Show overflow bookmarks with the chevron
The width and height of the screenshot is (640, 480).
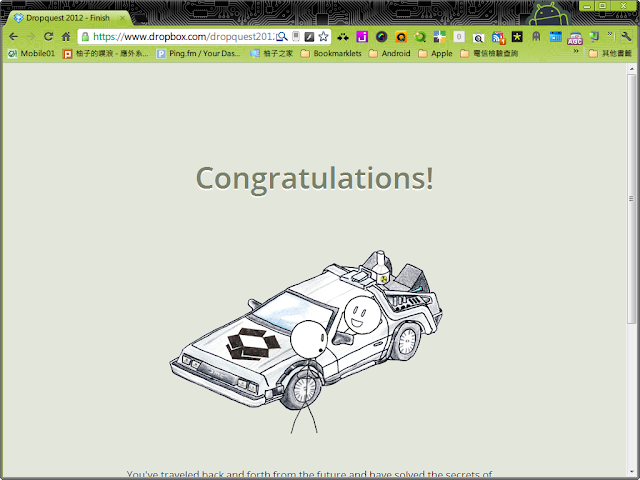point(576,51)
